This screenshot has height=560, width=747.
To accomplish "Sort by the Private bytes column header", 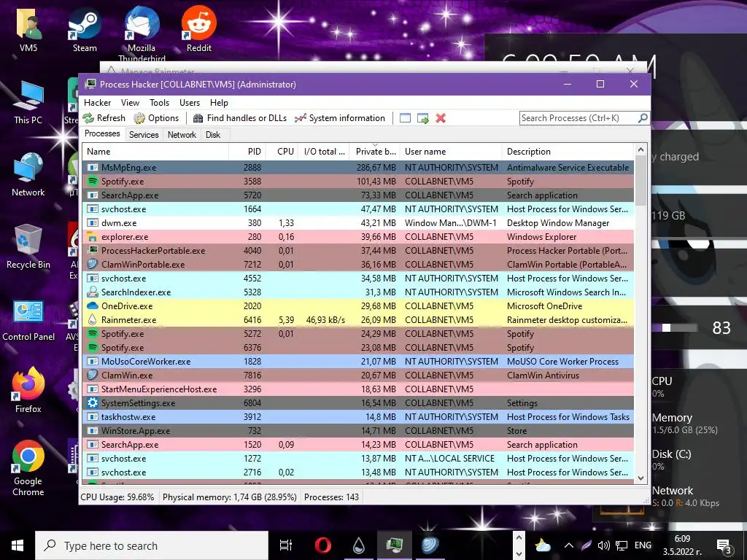I will tap(375, 152).
